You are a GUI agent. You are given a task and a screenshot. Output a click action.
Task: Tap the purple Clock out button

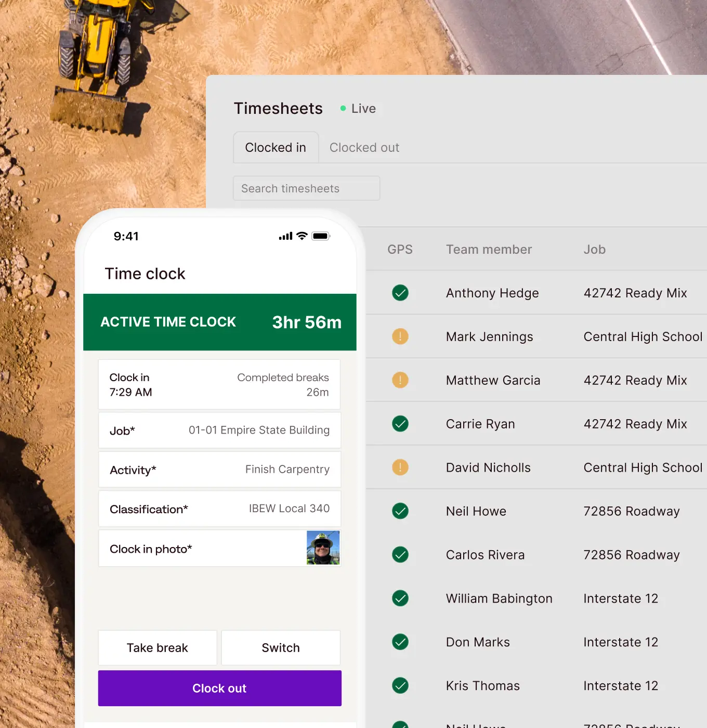click(220, 688)
